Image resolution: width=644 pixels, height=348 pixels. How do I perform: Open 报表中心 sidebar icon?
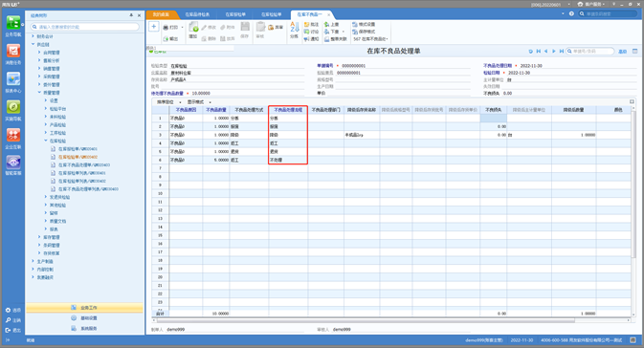click(13, 79)
